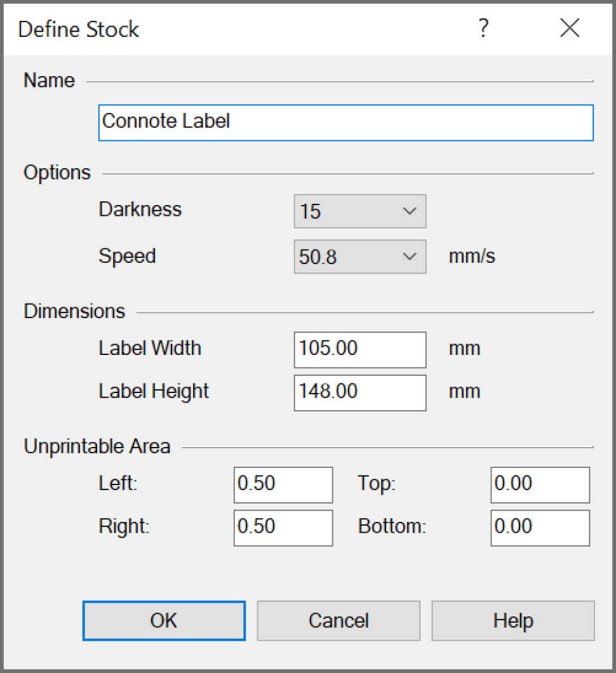This screenshot has width=616, height=673.
Task: Click the Label Height field
Action: [359, 392]
